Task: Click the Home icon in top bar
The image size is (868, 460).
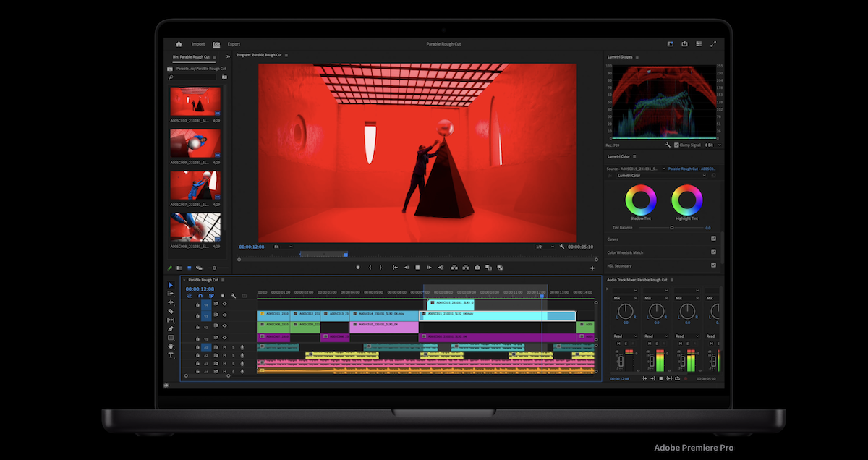Action: (179, 44)
